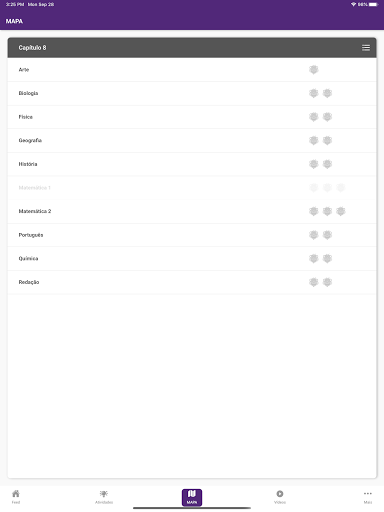Tap the Arte badge icon
Image resolution: width=384 pixels, height=512 pixels.
click(x=314, y=70)
